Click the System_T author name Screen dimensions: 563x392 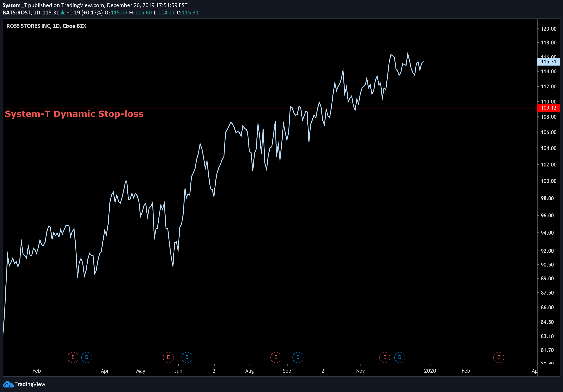point(14,5)
